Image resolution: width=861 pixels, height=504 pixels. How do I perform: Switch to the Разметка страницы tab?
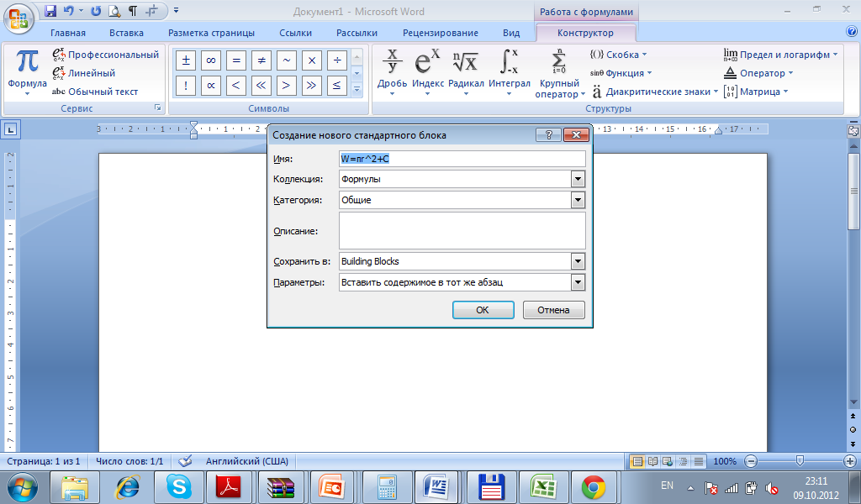pyautogui.click(x=211, y=33)
